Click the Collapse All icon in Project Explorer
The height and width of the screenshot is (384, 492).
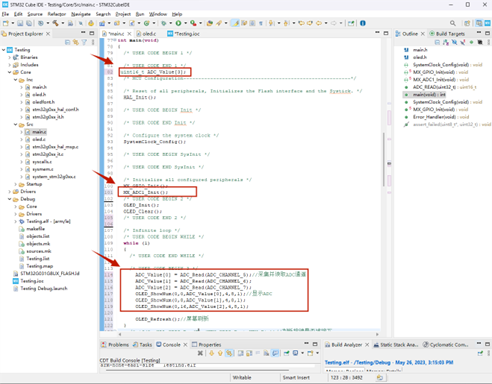point(67,42)
